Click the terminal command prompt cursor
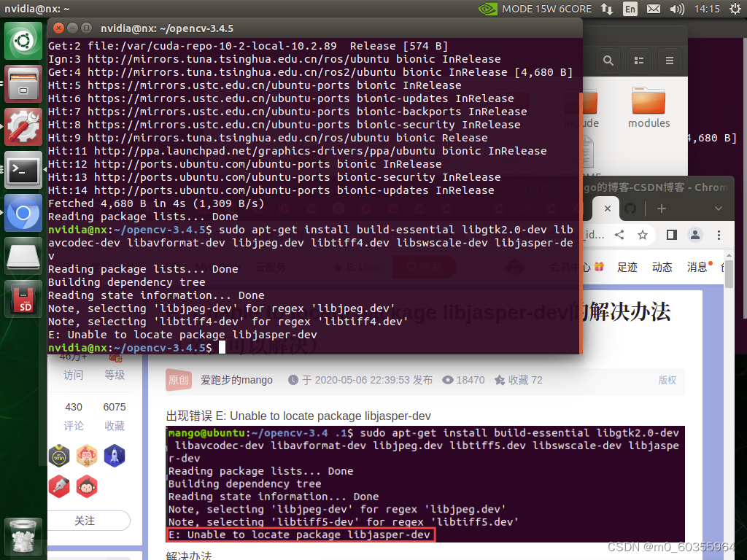This screenshot has width=747, height=560. coord(222,348)
